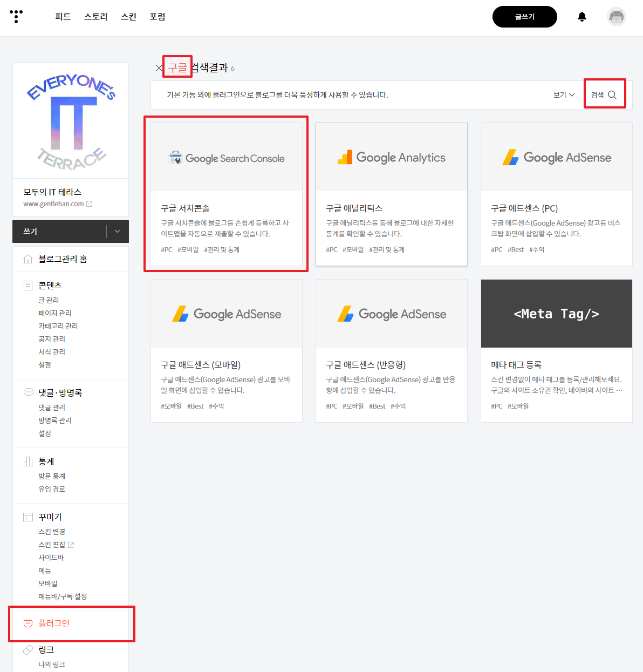643x672 pixels.
Task: Open the 피드 menu
Action: pos(63,17)
